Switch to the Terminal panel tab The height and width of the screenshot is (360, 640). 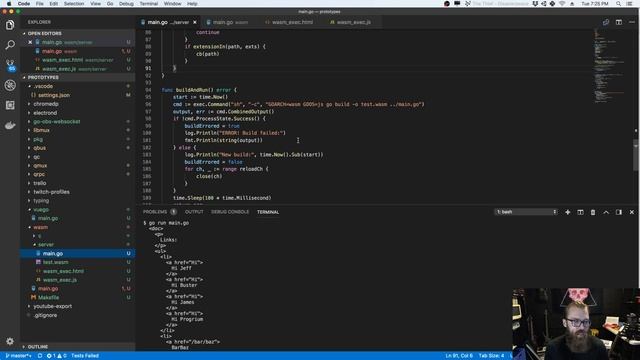coord(268,212)
